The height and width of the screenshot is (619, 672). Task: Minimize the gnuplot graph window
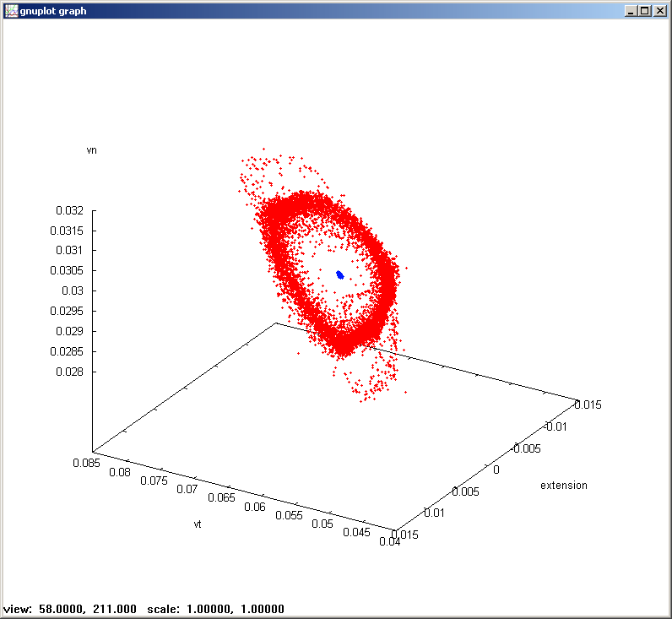(x=630, y=11)
